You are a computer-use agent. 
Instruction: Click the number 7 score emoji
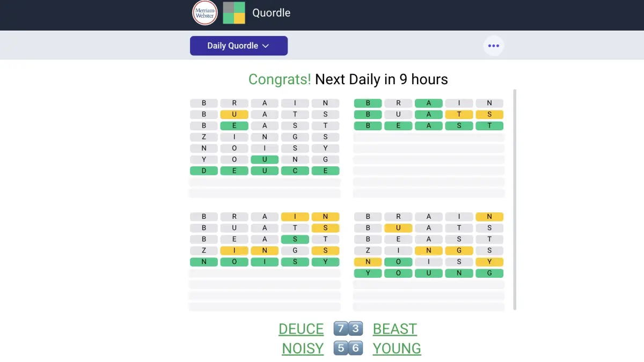coord(341,329)
